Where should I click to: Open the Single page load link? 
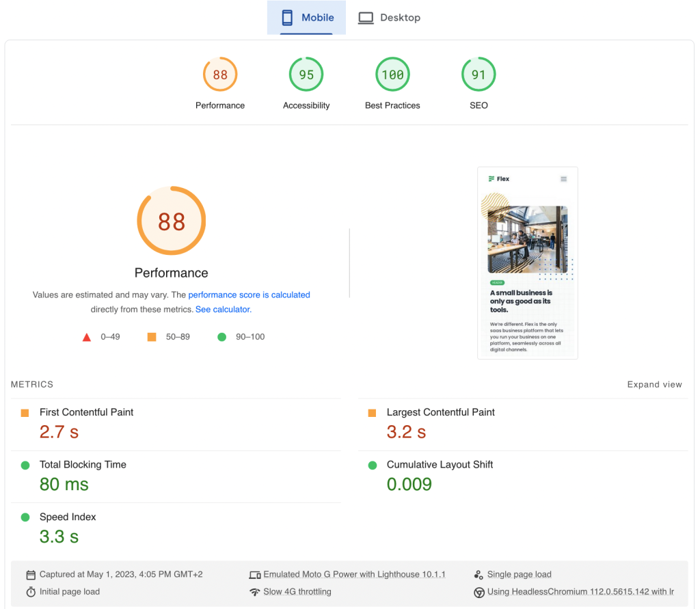[520, 574]
